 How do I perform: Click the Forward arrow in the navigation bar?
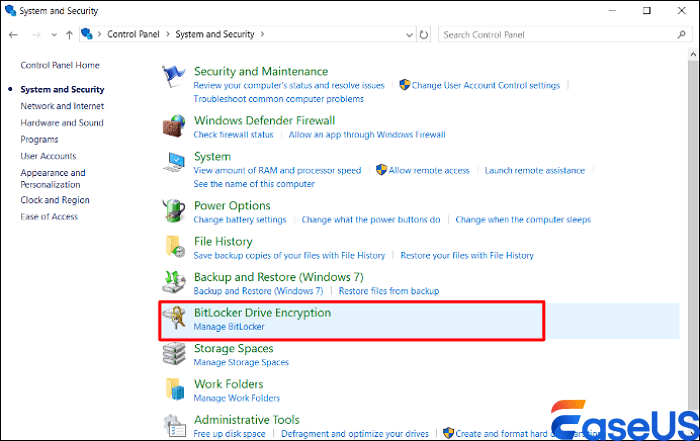point(36,35)
